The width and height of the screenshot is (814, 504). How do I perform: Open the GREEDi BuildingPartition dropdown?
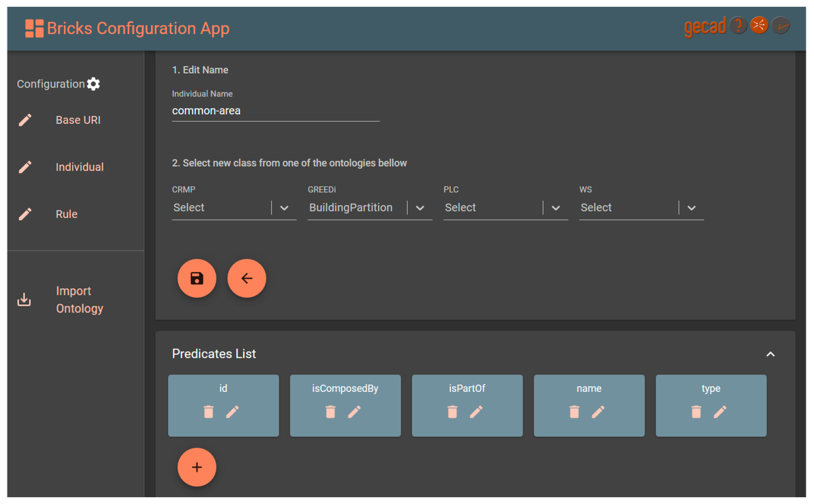[x=420, y=208]
